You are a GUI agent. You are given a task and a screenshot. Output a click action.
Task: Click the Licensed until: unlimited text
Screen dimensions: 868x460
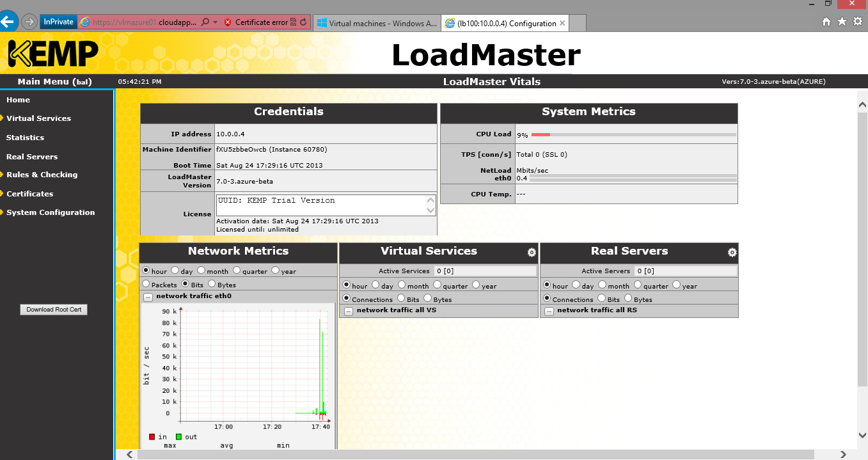click(x=257, y=229)
